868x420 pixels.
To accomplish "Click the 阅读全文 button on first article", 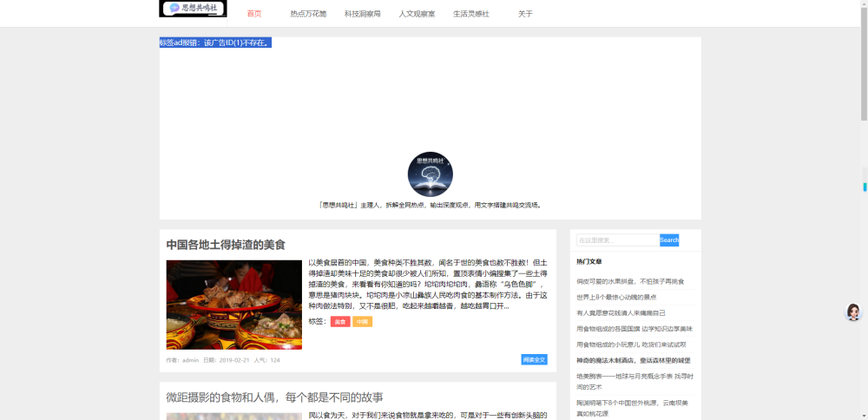I will tap(534, 359).
